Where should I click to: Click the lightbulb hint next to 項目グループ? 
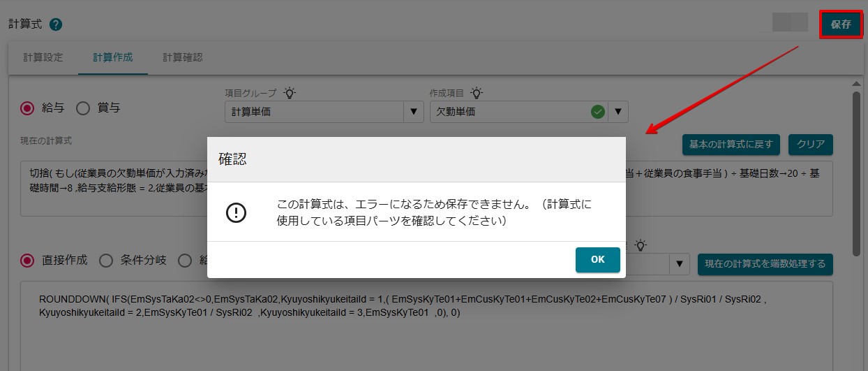(290, 93)
